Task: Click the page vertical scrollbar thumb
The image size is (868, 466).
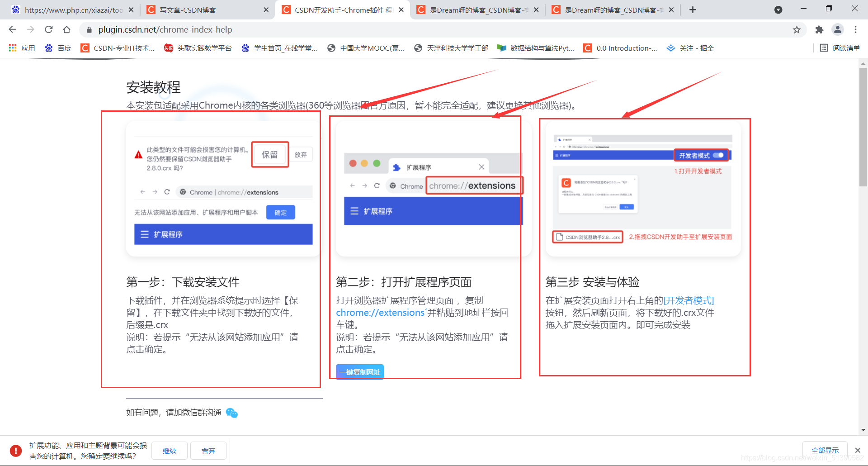Action: click(x=863, y=127)
